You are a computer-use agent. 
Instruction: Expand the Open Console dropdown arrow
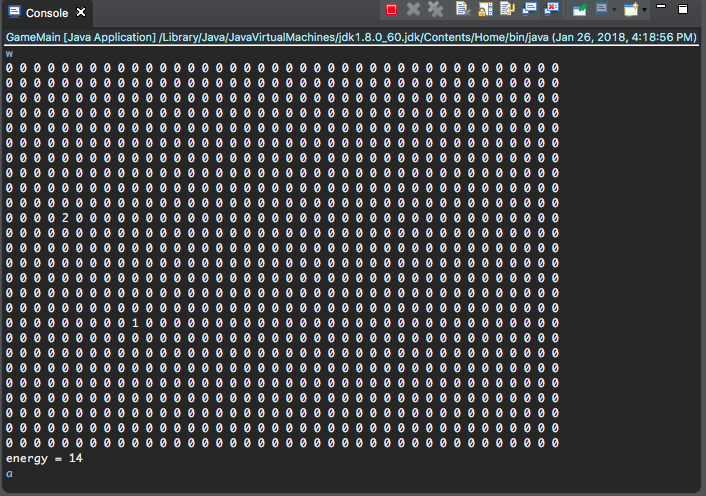[x=644, y=11]
